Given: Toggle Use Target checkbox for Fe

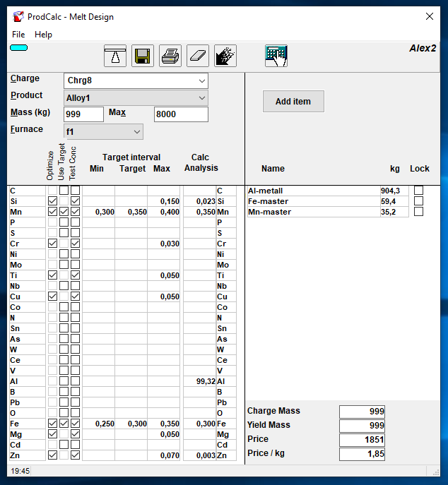Looking at the screenshot, I should (x=64, y=423).
